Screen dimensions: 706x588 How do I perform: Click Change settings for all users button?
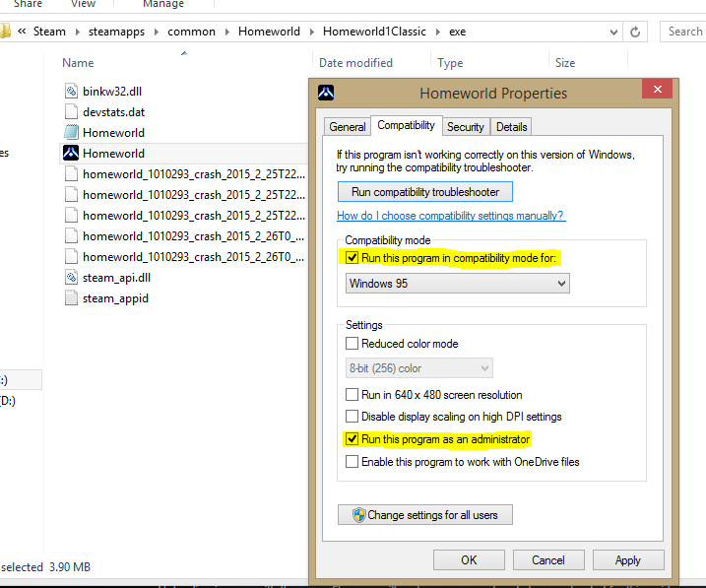coord(425,514)
